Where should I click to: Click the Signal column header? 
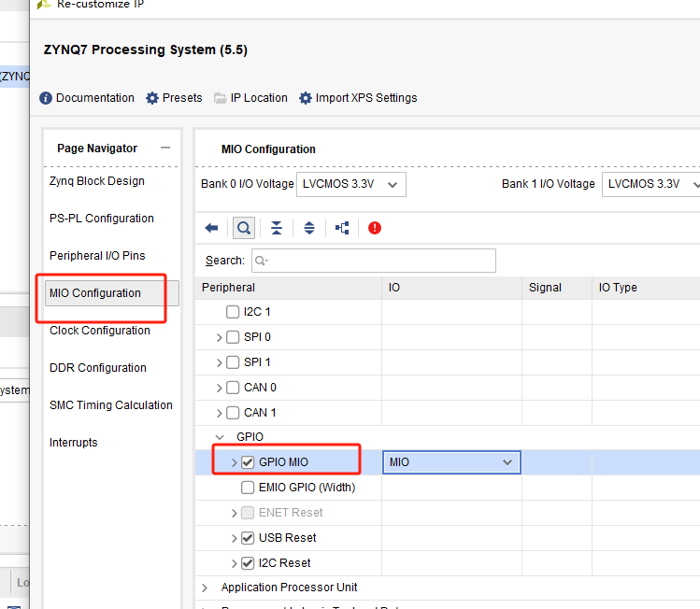click(x=557, y=288)
